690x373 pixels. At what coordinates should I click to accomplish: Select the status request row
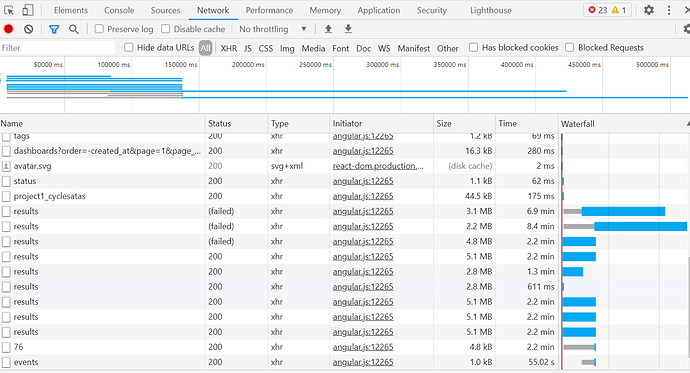pos(345,181)
